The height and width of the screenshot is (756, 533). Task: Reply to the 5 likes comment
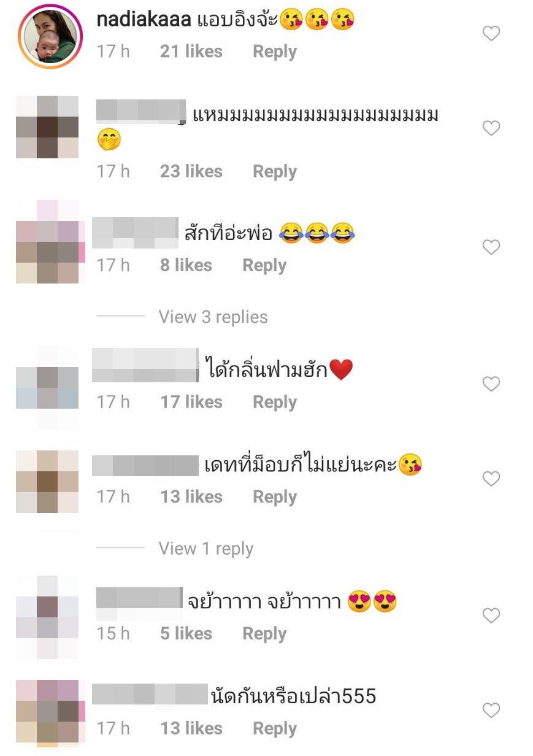(264, 633)
